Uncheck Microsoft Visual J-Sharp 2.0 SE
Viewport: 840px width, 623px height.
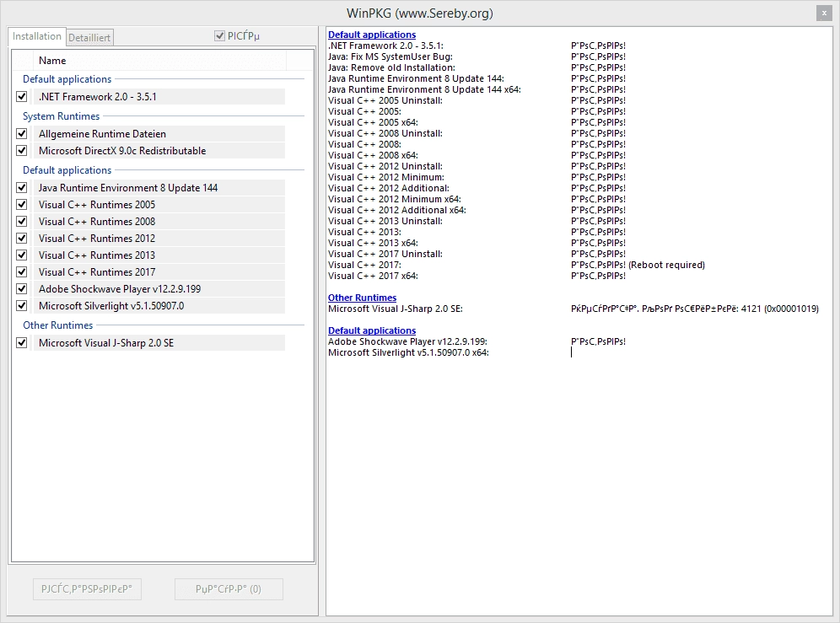pyautogui.click(x=21, y=343)
